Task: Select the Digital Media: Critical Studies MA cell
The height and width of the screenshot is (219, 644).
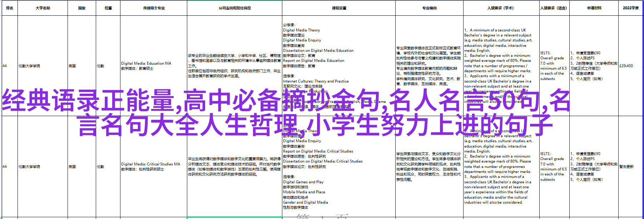Action: tap(154, 166)
